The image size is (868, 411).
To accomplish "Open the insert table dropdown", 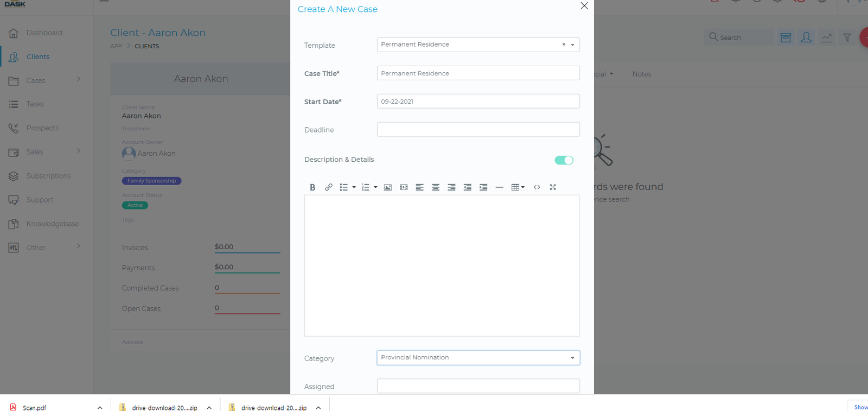I will point(518,187).
